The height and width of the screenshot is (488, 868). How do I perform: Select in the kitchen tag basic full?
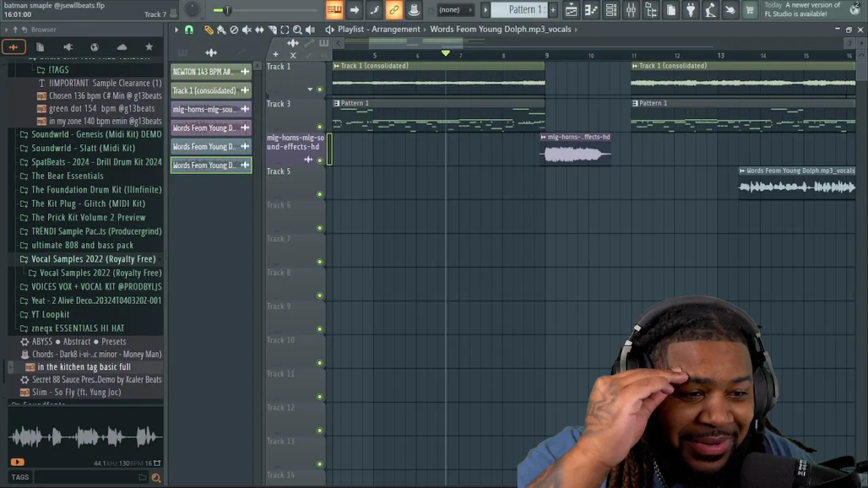[x=84, y=367]
